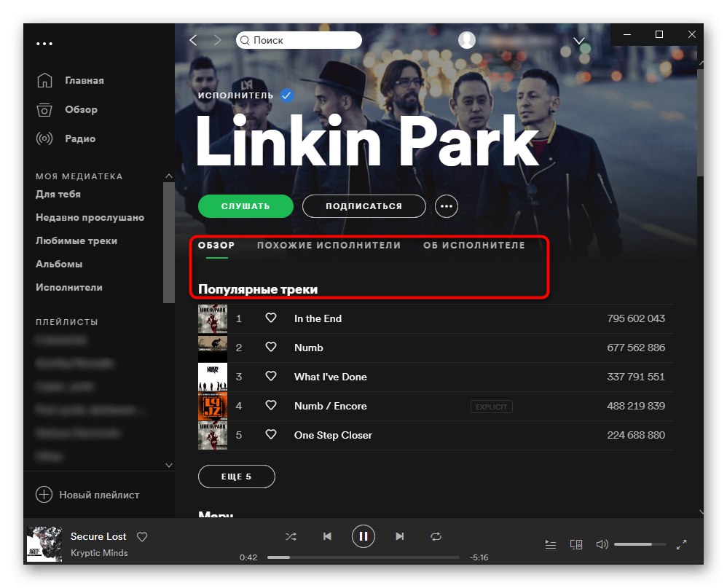Screen dimensions: 727x588
Task: Click the forward navigation arrow
Action: (218, 40)
